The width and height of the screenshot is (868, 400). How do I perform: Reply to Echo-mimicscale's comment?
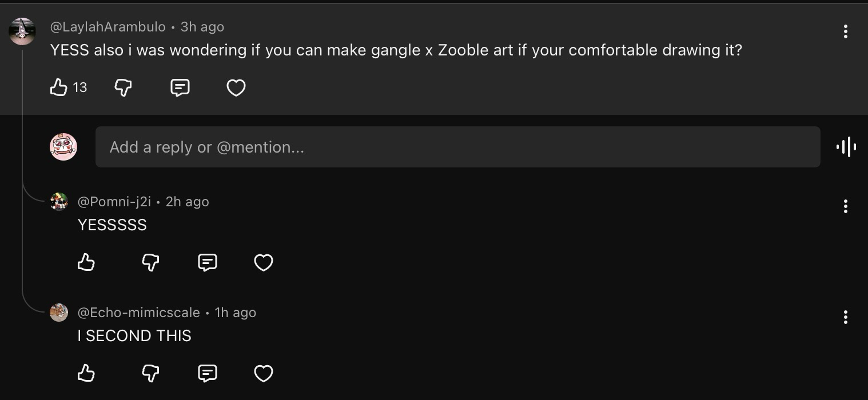(x=207, y=373)
